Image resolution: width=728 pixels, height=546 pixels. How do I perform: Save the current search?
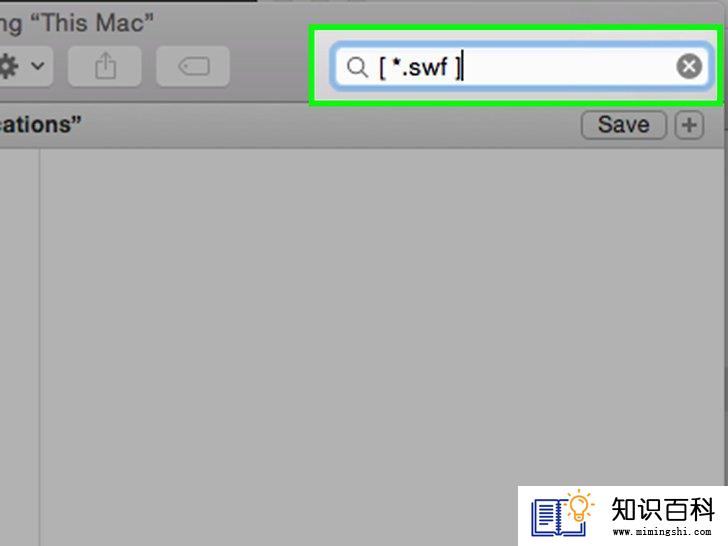pos(624,124)
